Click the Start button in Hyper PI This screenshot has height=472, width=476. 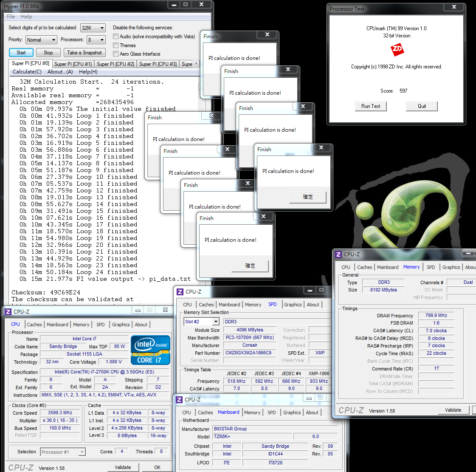click(x=21, y=53)
